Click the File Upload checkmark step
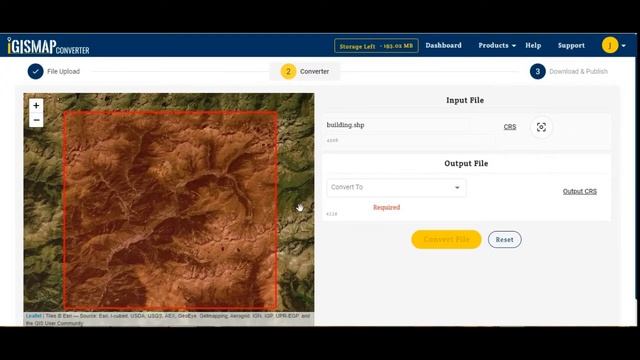Viewport: 640px width, 360px height. coord(36,71)
